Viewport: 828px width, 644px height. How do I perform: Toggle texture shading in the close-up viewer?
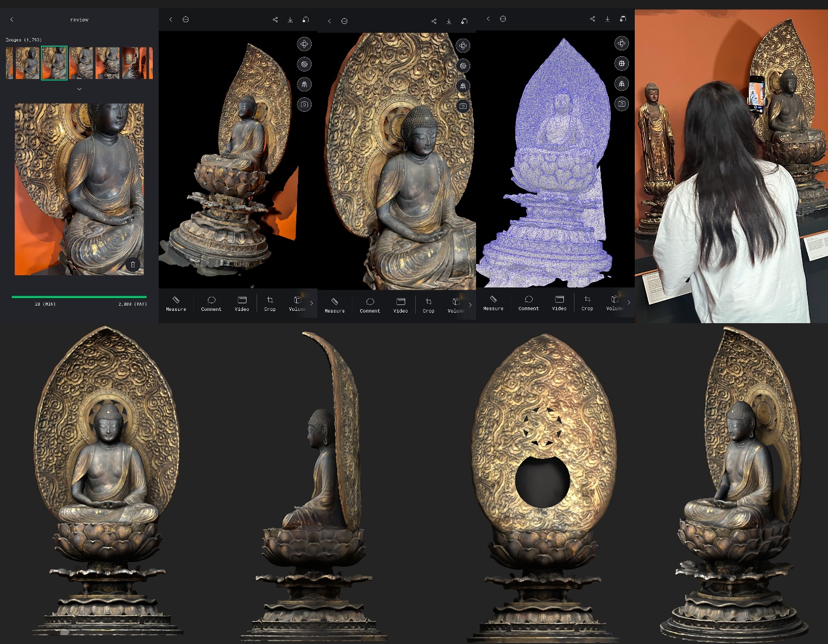coord(463,66)
